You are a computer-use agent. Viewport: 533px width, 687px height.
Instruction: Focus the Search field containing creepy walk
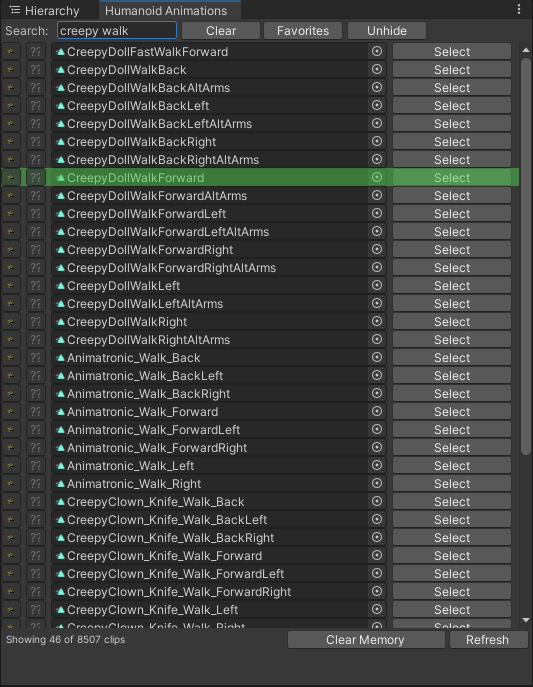[116, 31]
